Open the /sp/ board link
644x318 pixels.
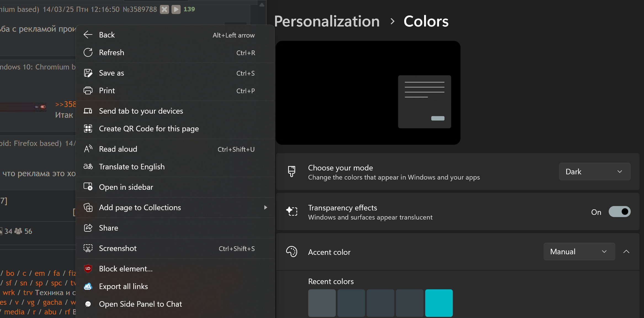point(39,283)
